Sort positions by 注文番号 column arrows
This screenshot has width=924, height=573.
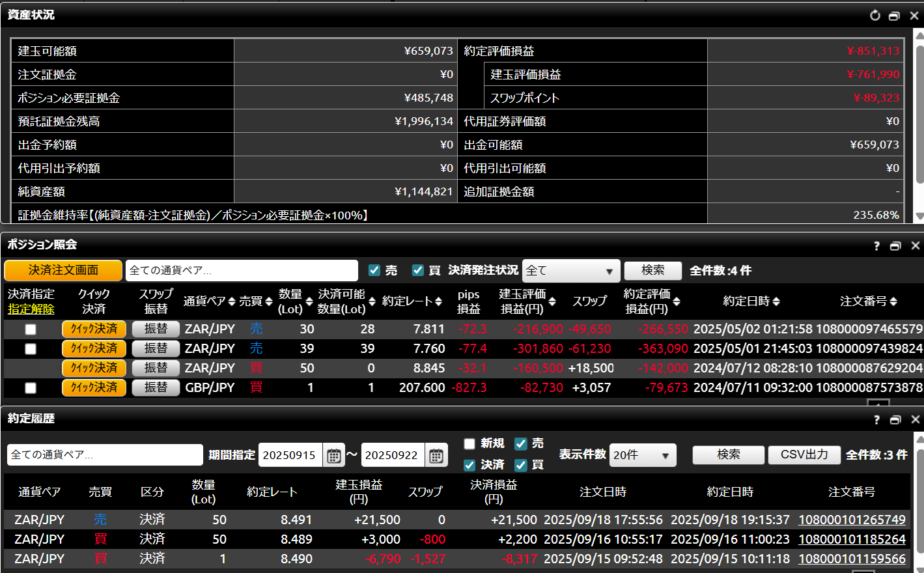(x=893, y=301)
